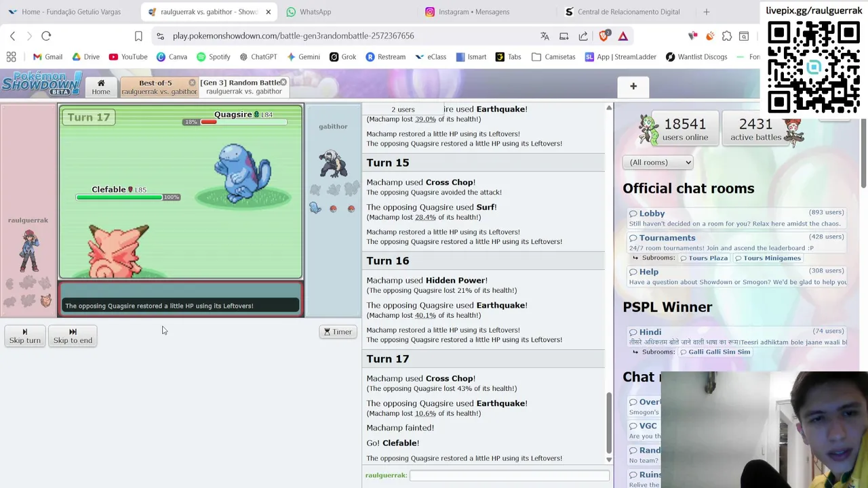Open a new browser tab

(706, 12)
